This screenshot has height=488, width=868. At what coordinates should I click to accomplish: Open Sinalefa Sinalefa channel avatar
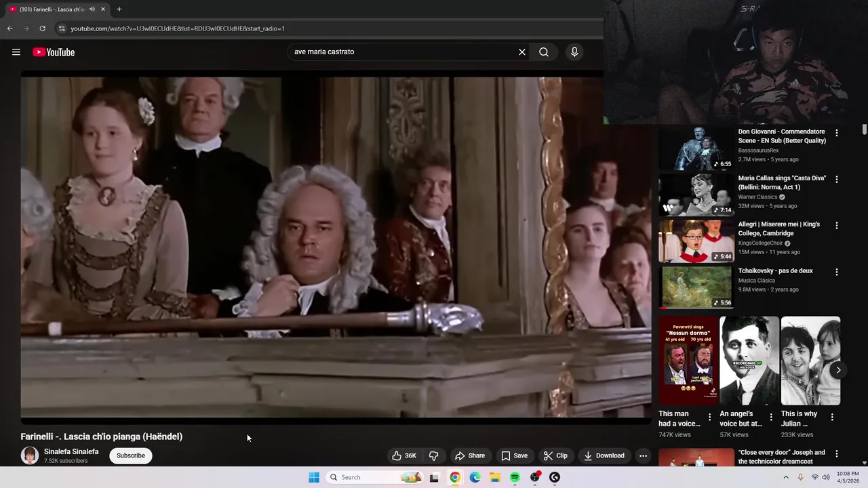pyautogui.click(x=30, y=455)
